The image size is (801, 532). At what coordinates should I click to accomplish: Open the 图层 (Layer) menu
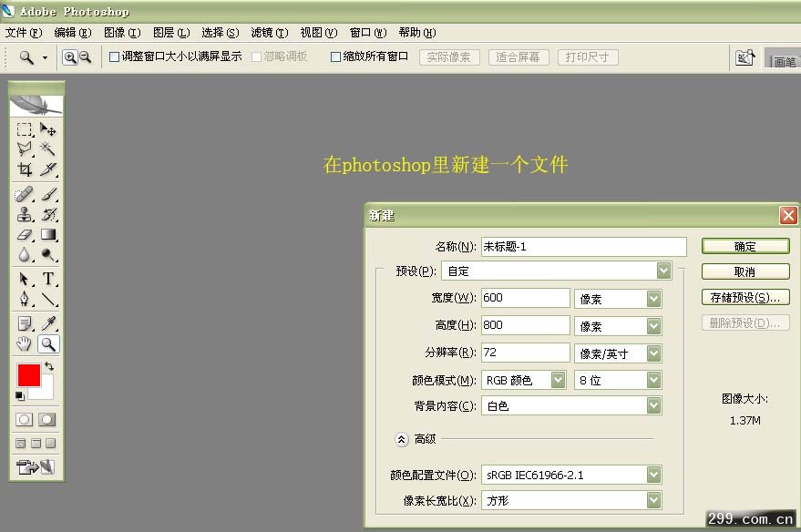click(171, 33)
